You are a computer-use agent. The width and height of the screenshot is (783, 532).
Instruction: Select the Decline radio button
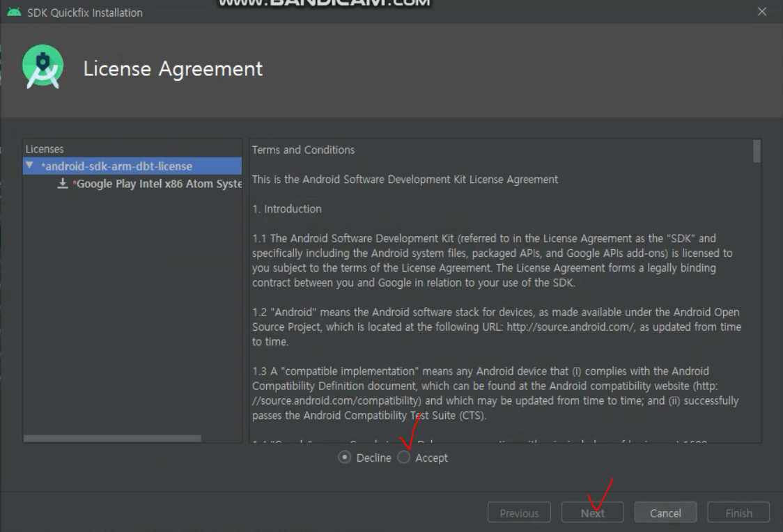click(345, 457)
